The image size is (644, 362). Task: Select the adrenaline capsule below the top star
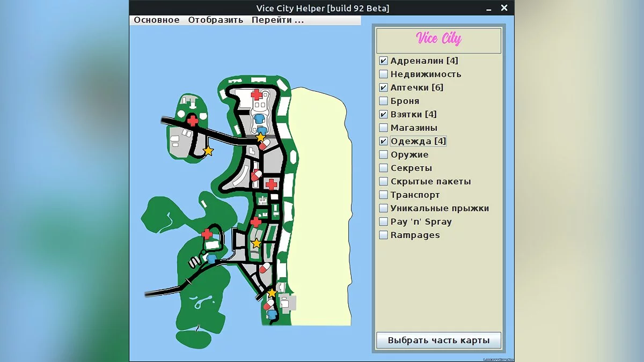[265, 143]
